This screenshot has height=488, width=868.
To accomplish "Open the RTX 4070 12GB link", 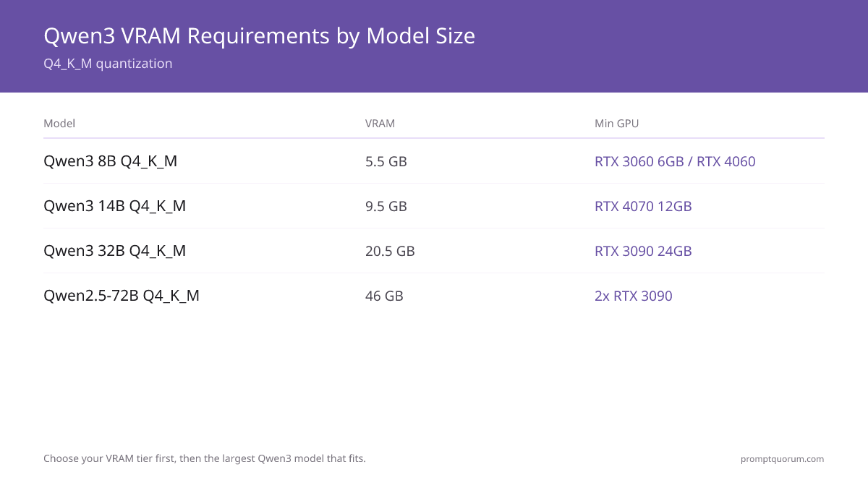I will (643, 206).
